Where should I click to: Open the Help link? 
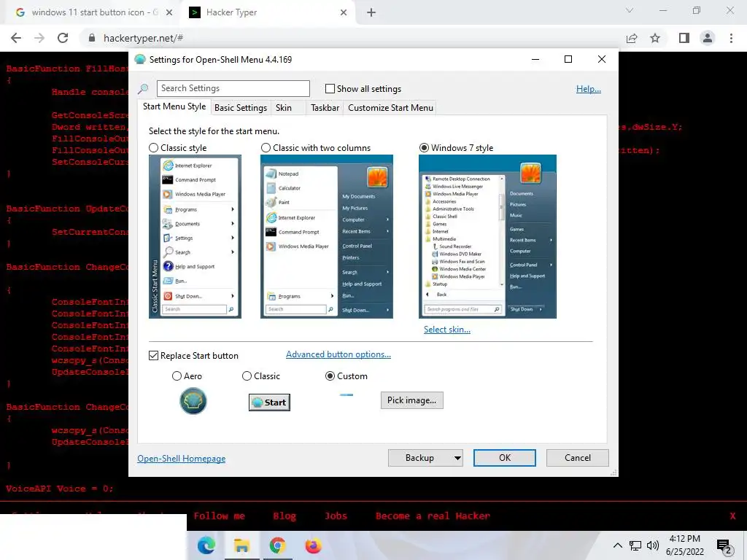pyautogui.click(x=589, y=89)
